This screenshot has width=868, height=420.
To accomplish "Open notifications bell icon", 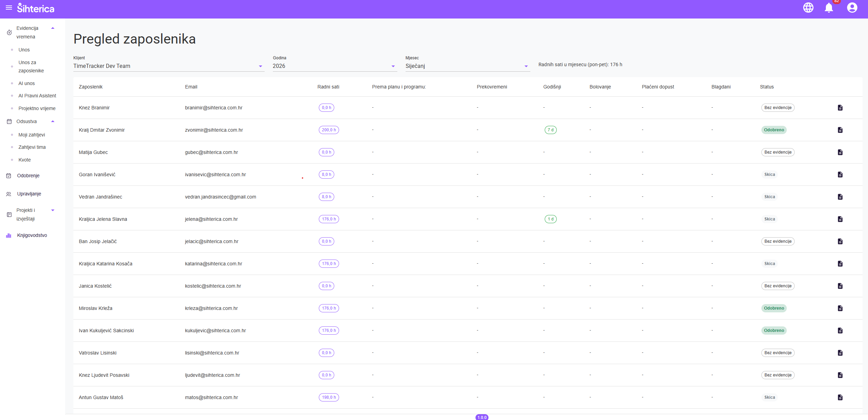I will pyautogui.click(x=829, y=8).
